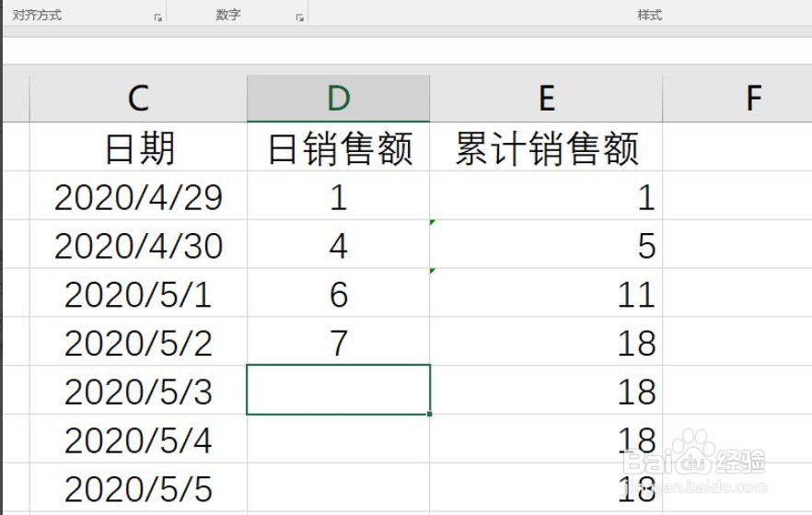Select the date cell 2020/5/1
The width and height of the screenshot is (812, 515).
pyautogui.click(x=138, y=293)
